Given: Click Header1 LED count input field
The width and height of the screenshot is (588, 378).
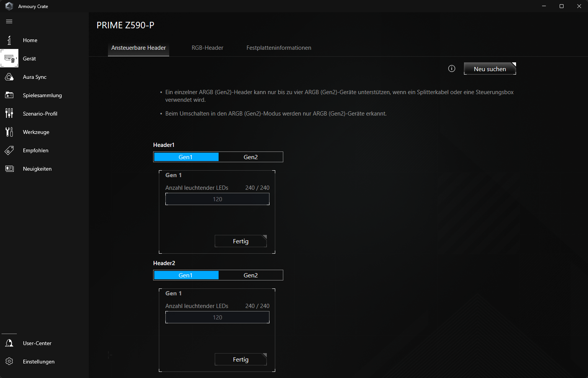Looking at the screenshot, I should tap(217, 199).
